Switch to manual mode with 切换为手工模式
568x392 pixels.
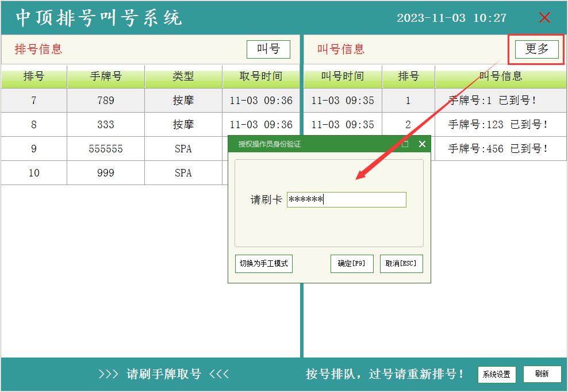pyautogui.click(x=264, y=264)
